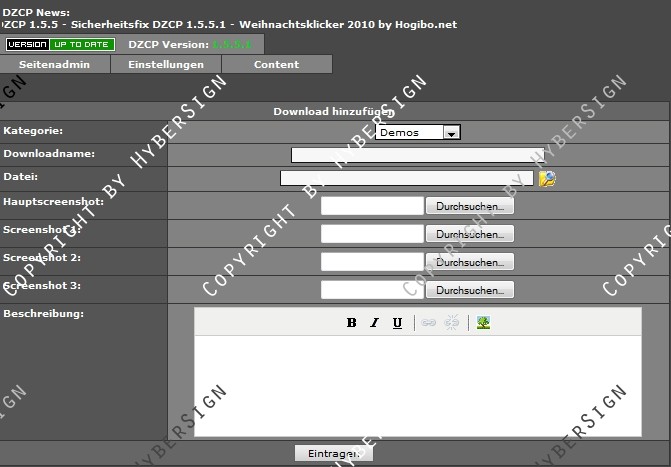Click the Screenshot 3 file path field
The image size is (671, 467).
(x=372, y=290)
